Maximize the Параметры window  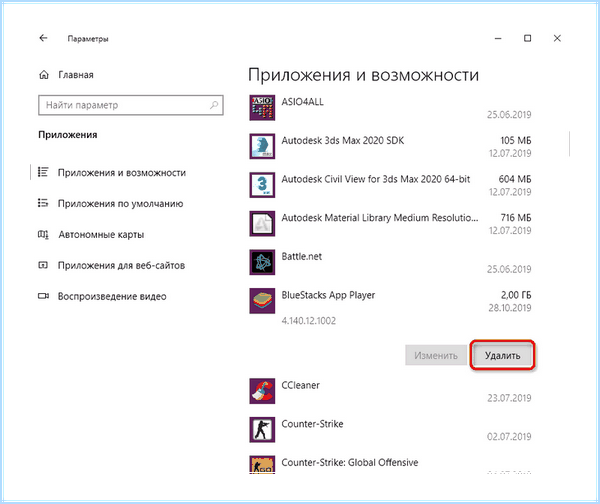[527, 38]
